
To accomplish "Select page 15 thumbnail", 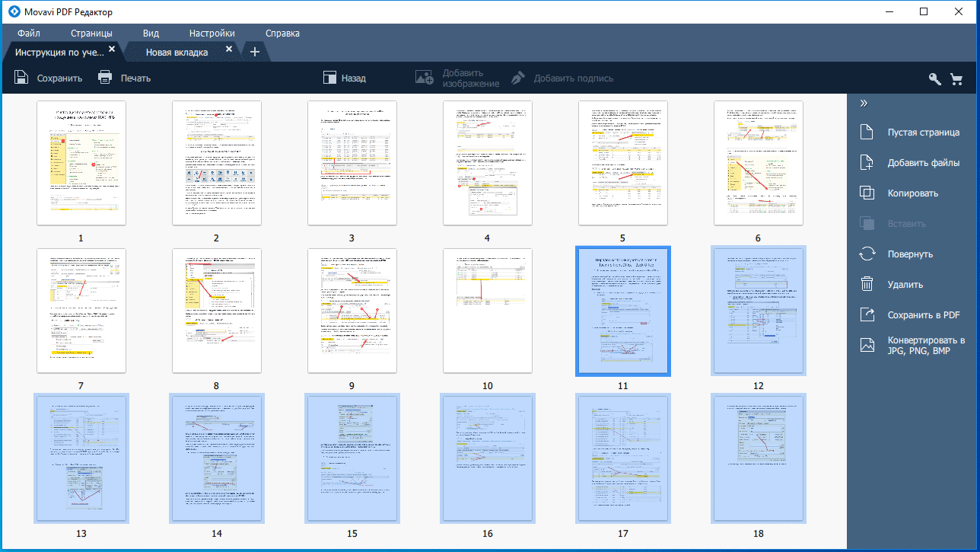I will click(352, 458).
